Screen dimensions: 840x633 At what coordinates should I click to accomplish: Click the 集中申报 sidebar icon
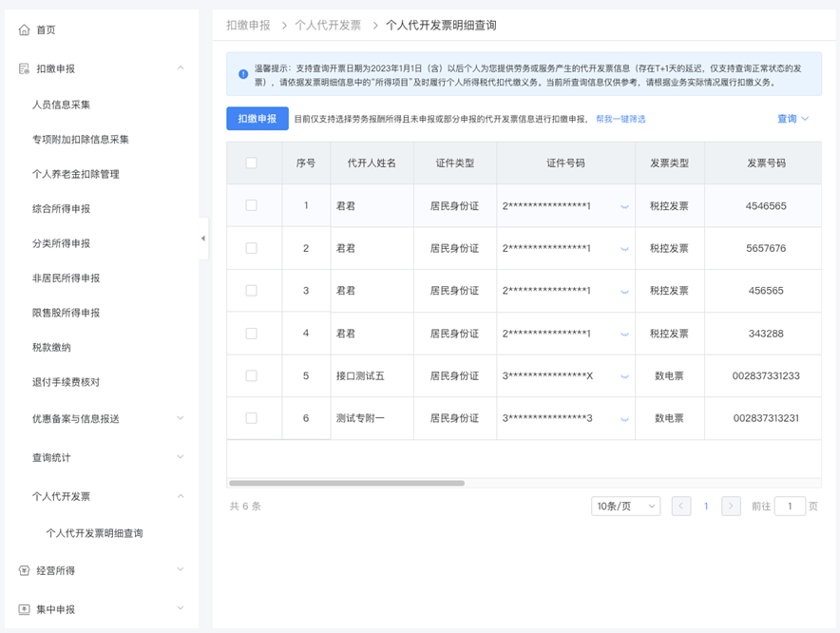(x=24, y=608)
